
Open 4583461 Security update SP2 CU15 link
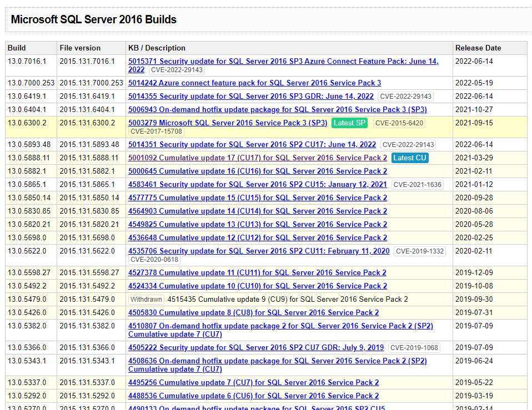click(x=258, y=185)
